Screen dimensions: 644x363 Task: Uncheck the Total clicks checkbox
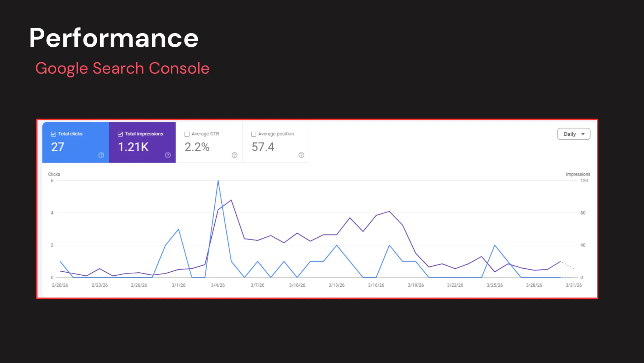point(53,134)
